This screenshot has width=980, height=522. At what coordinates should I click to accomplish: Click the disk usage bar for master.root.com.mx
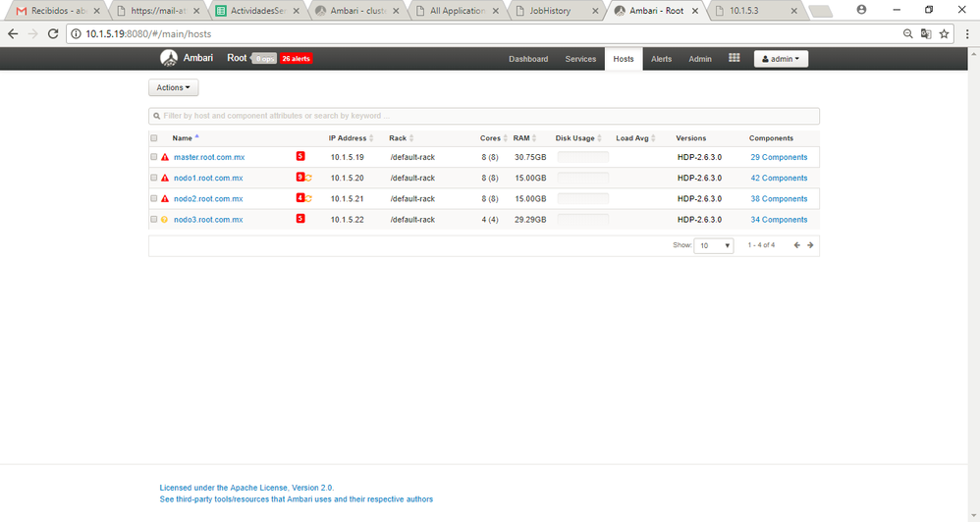pos(582,157)
